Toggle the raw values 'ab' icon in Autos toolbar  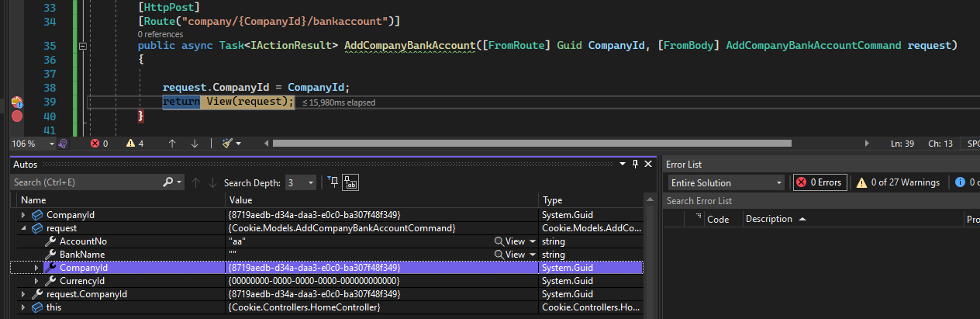pyautogui.click(x=350, y=182)
